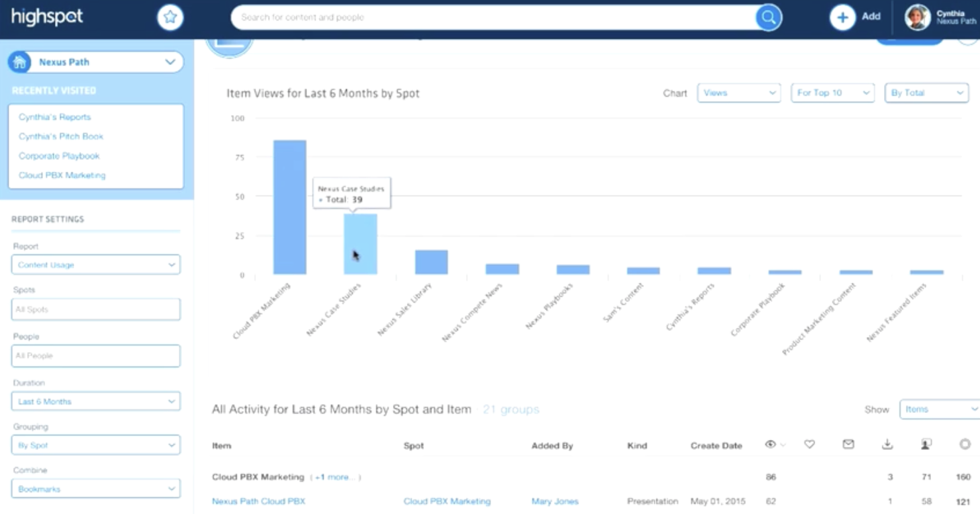Click the Spot column header

[x=414, y=446]
